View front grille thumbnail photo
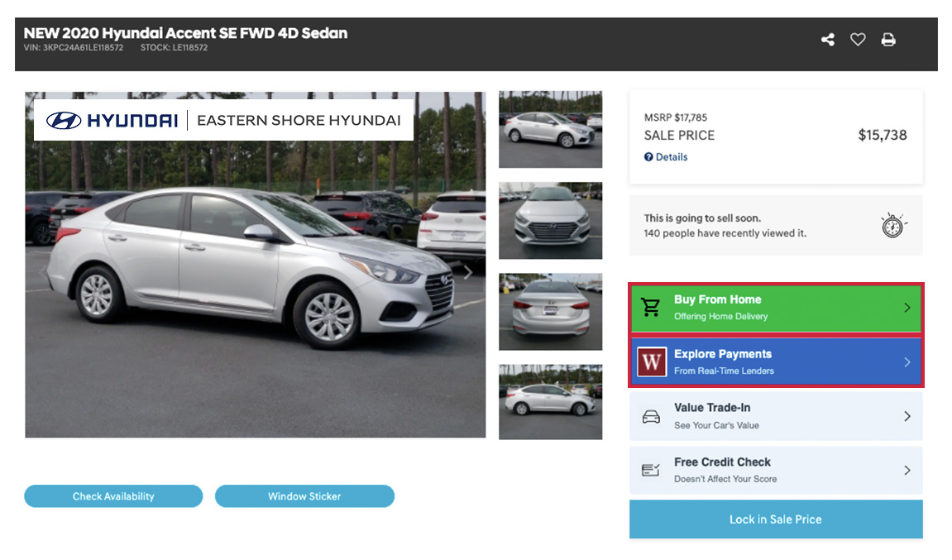The width and height of the screenshot is (952, 560). tap(551, 221)
